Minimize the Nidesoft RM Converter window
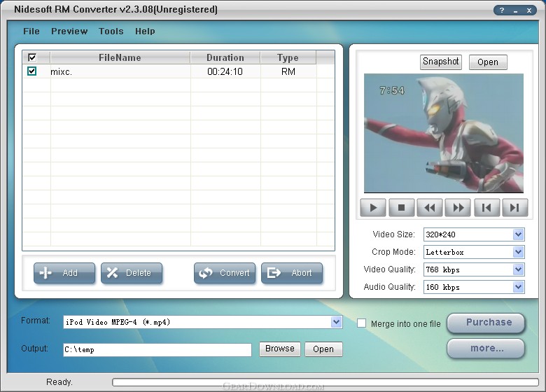 pos(515,10)
